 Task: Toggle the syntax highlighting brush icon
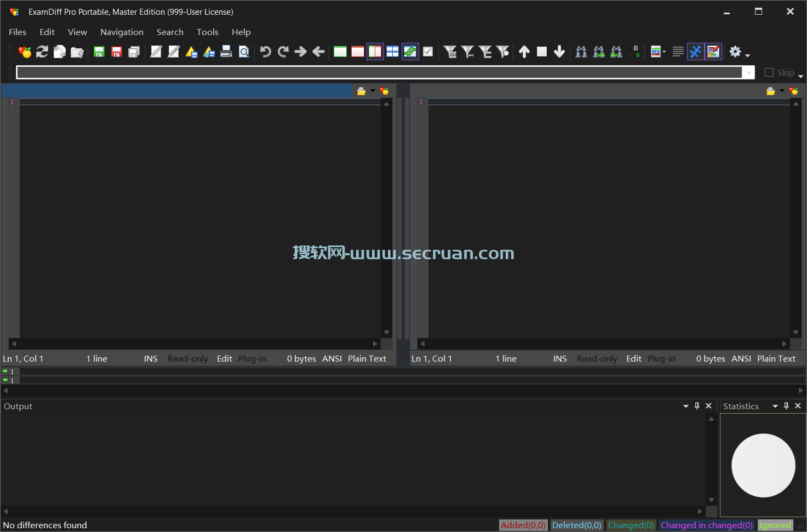point(713,52)
